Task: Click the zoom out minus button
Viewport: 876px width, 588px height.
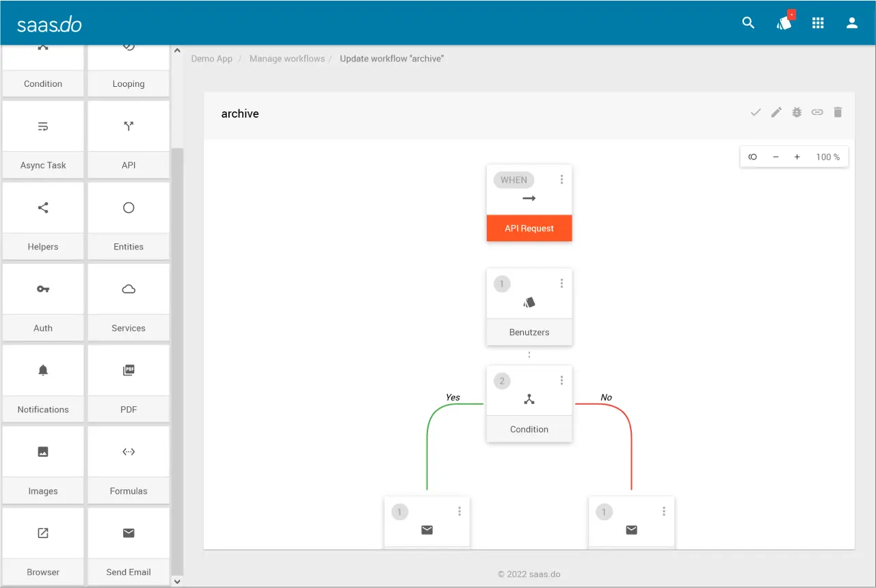Action: coord(775,157)
